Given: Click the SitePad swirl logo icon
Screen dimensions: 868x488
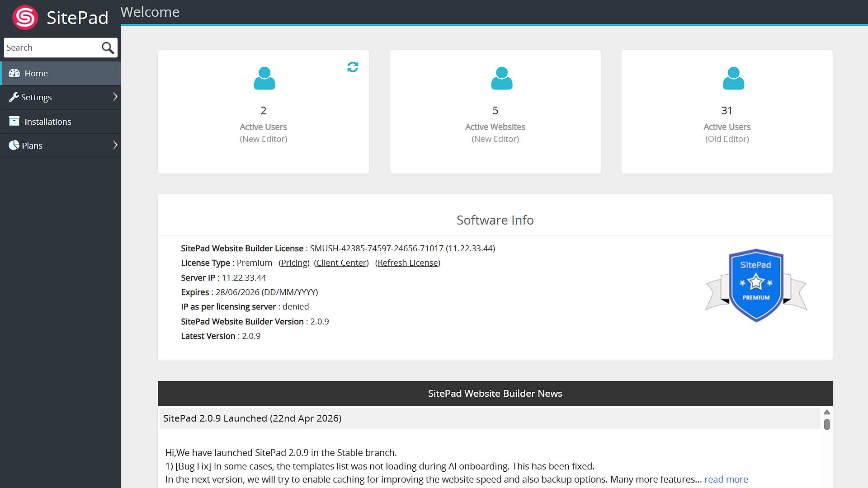Looking at the screenshot, I should pyautogui.click(x=25, y=18).
